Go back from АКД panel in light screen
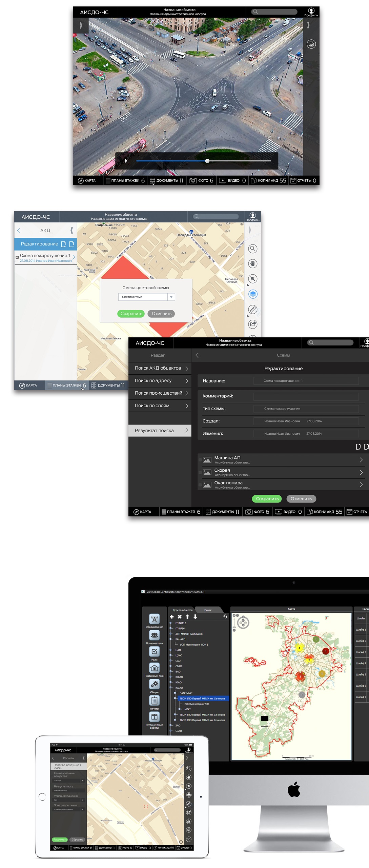Viewport: 369px width, 868px height. point(19,231)
